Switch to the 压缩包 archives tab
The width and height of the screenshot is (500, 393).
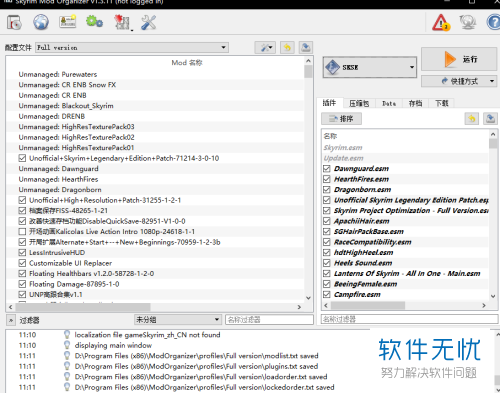coord(359,104)
